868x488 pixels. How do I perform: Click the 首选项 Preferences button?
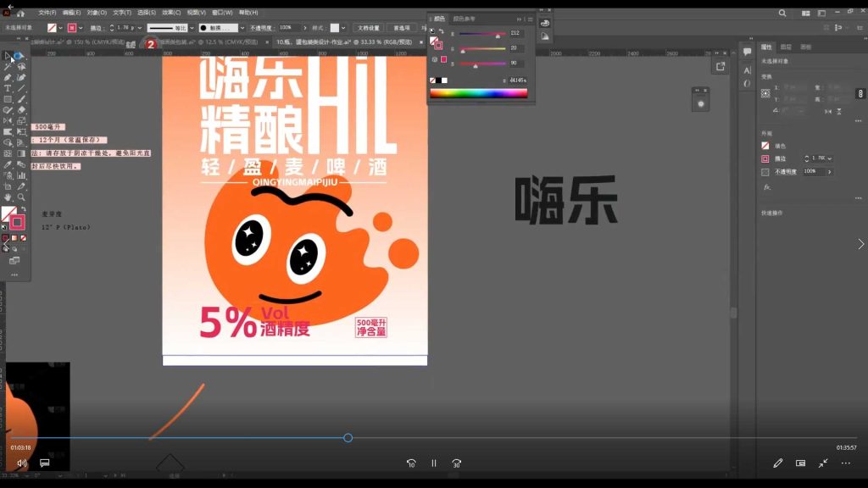[x=403, y=27]
